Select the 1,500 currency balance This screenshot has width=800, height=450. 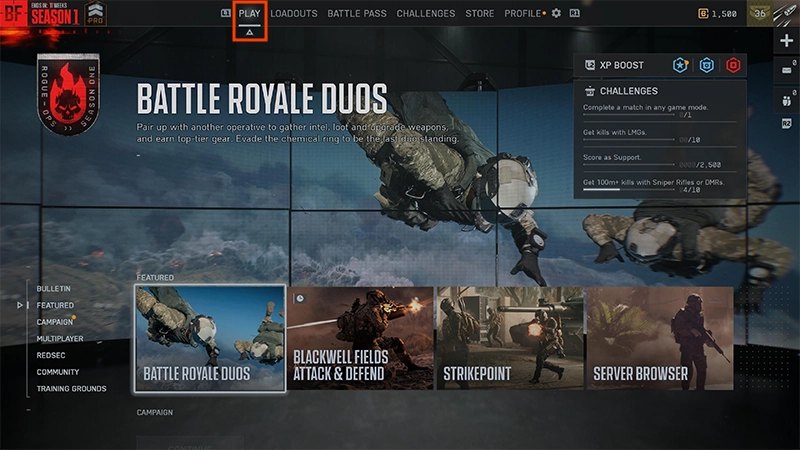[724, 14]
